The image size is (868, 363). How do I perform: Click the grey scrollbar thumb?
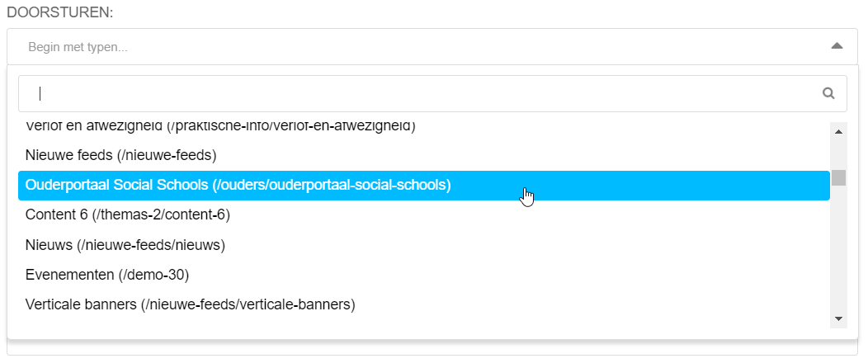[x=838, y=177]
